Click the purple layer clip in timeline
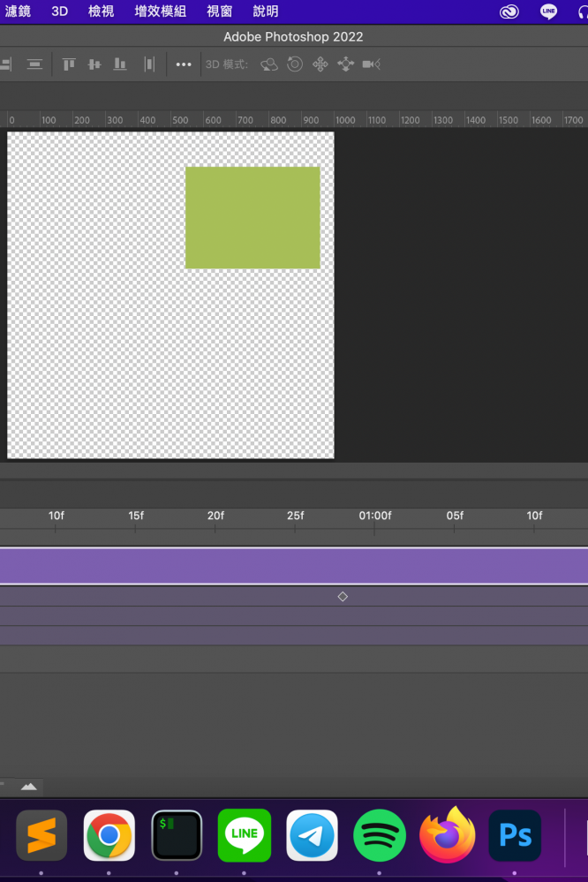This screenshot has width=588, height=882. pos(293,566)
